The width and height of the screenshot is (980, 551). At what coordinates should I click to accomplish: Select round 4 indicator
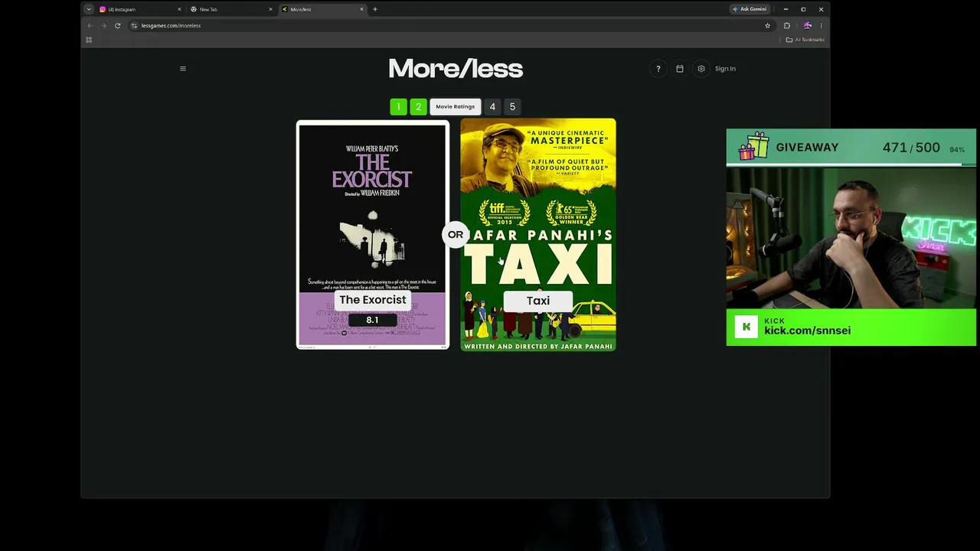point(492,106)
